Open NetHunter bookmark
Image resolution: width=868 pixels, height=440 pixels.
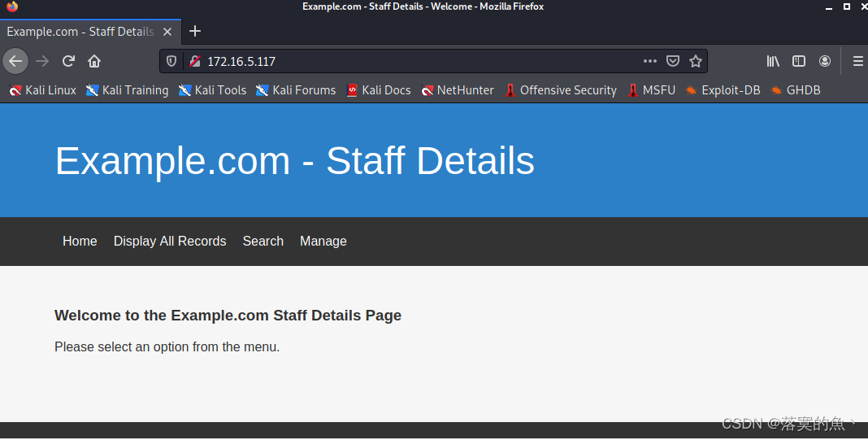tap(458, 90)
